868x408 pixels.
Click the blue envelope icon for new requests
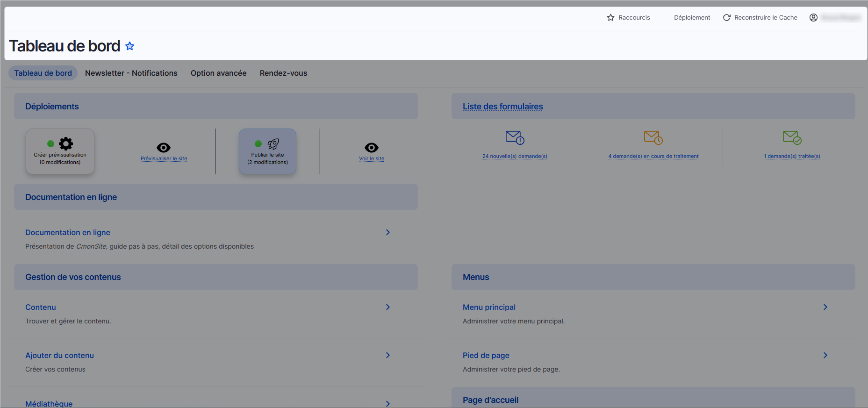[x=515, y=137]
